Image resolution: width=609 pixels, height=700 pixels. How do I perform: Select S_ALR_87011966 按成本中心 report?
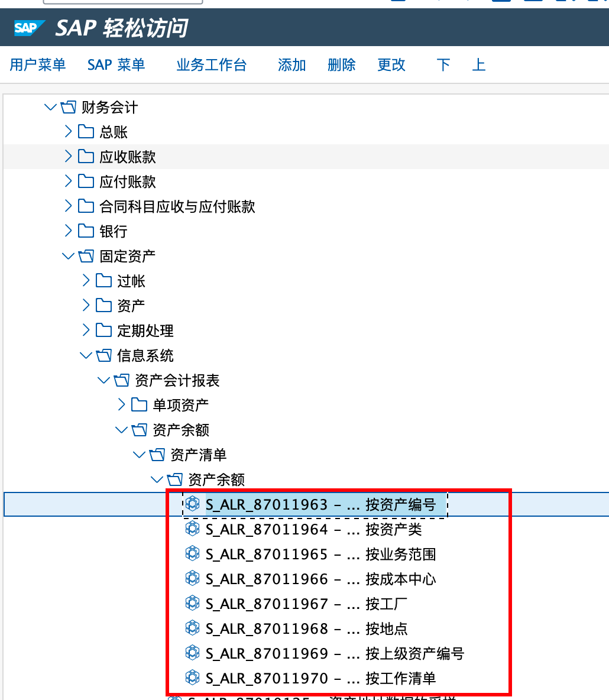pos(320,579)
